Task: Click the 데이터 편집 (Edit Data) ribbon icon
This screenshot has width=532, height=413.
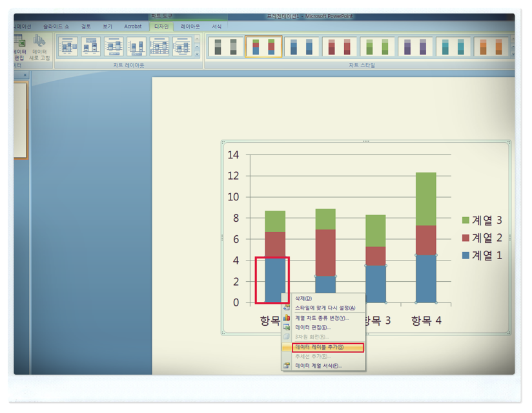Action: [x=19, y=44]
